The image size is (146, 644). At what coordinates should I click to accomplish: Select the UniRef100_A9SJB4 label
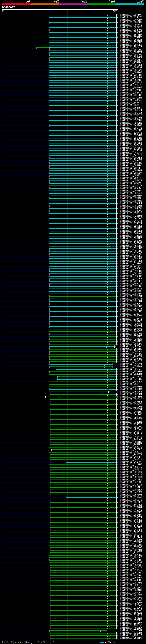coord(131,77)
